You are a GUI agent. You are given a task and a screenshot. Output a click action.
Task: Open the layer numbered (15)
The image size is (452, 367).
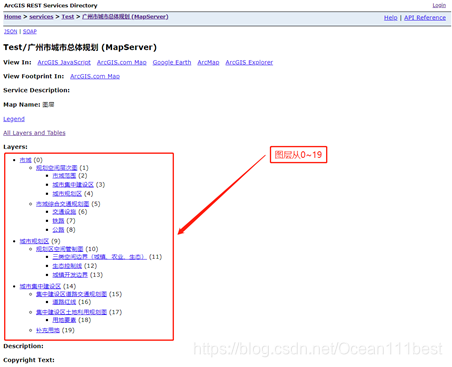71,294
